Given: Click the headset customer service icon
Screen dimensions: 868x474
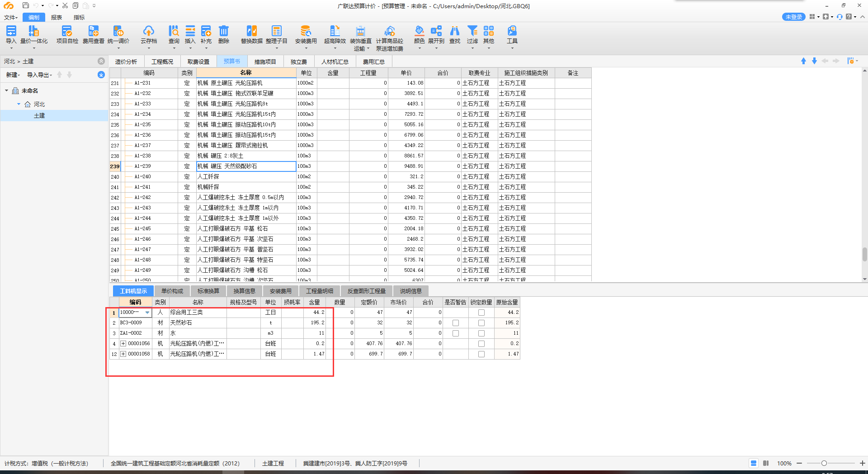Looking at the screenshot, I should 840,17.
